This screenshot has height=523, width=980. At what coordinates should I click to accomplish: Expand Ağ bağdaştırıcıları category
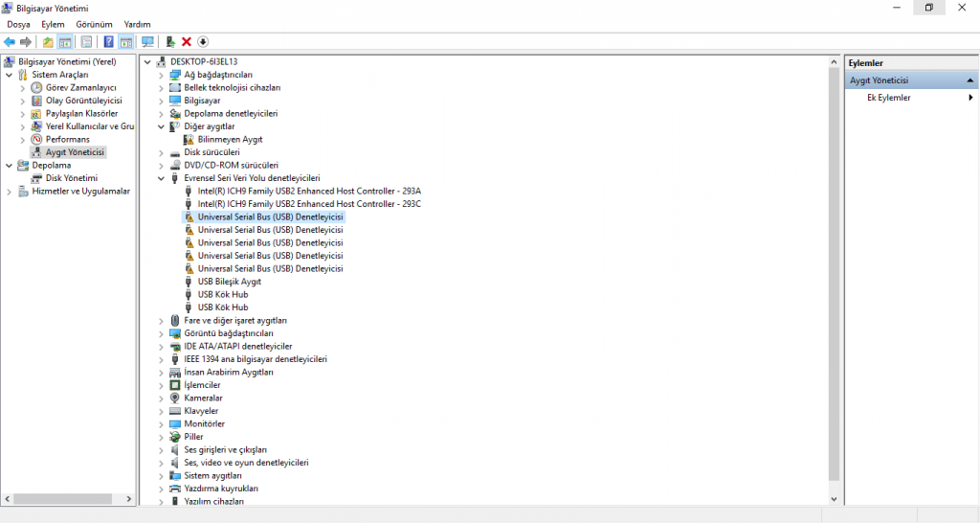[x=161, y=75]
